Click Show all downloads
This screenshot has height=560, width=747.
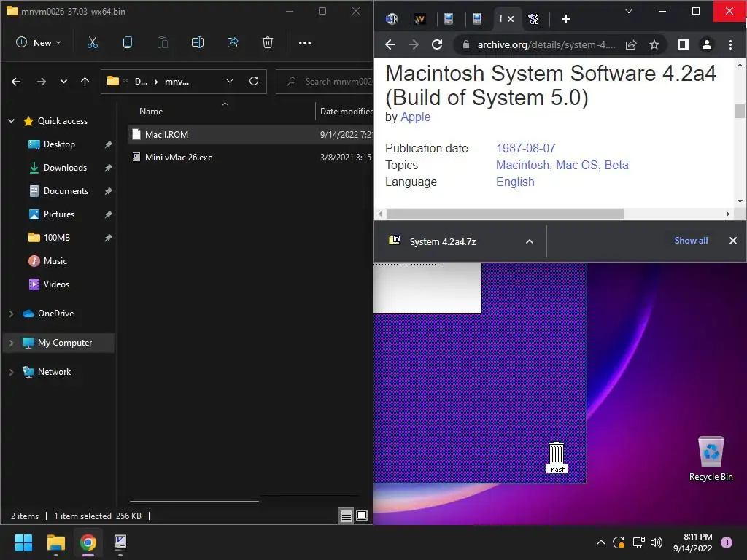coord(691,241)
